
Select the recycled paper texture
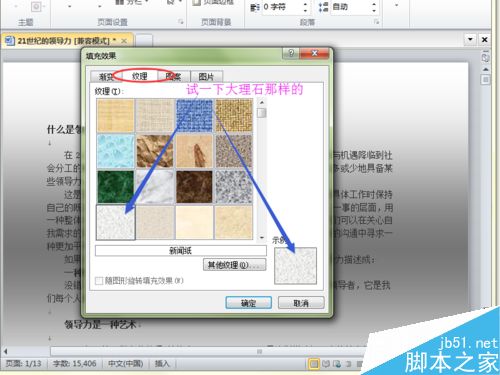coord(155,222)
